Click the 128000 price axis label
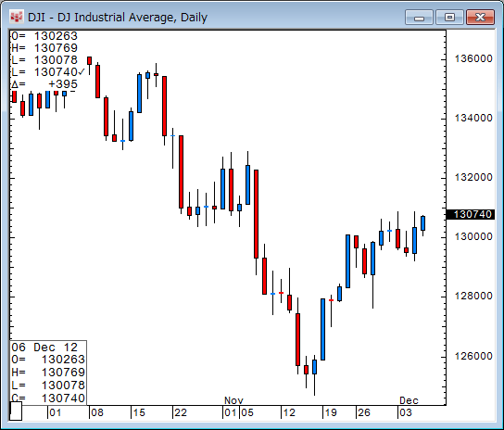 click(x=473, y=296)
